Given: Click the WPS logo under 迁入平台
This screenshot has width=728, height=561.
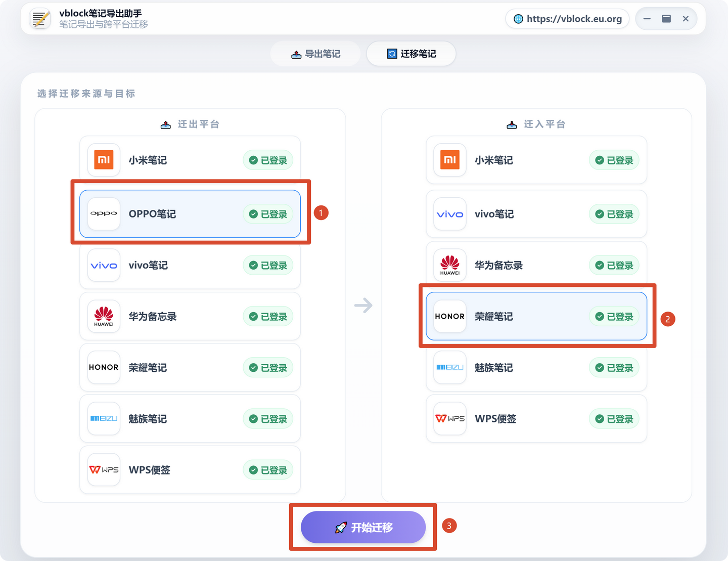Looking at the screenshot, I should (x=450, y=418).
